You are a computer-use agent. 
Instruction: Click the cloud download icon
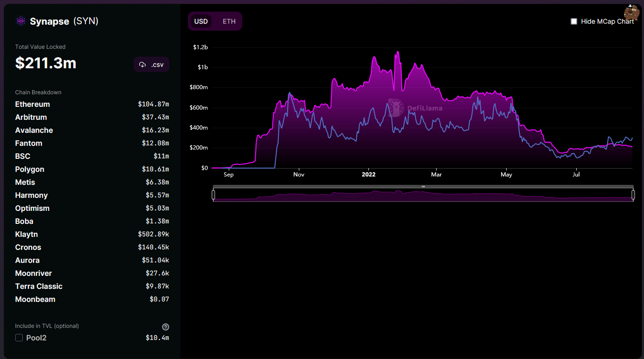pyautogui.click(x=142, y=65)
